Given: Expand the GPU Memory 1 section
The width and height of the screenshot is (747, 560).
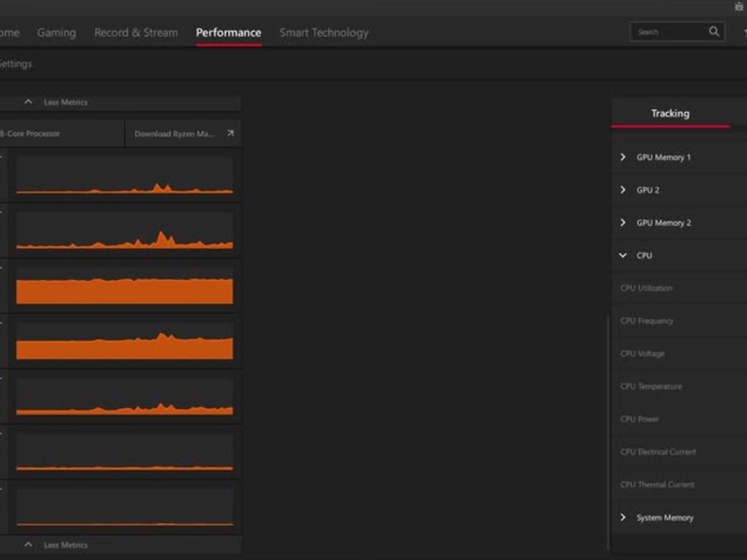Looking at the screenshot, I should coord(623,157).
